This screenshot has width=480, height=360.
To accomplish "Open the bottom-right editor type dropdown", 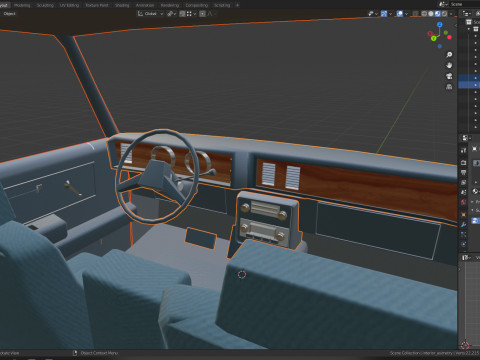I will [x=467, y=258].
